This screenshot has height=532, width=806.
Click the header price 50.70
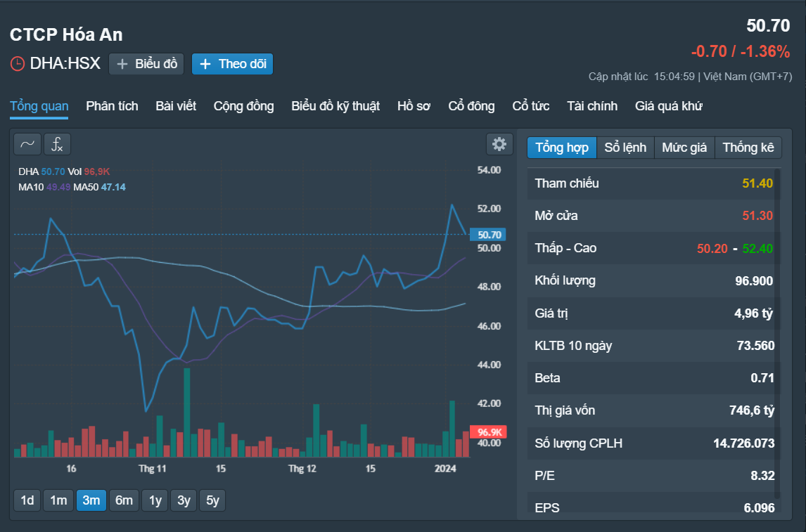tap(768, 26)
